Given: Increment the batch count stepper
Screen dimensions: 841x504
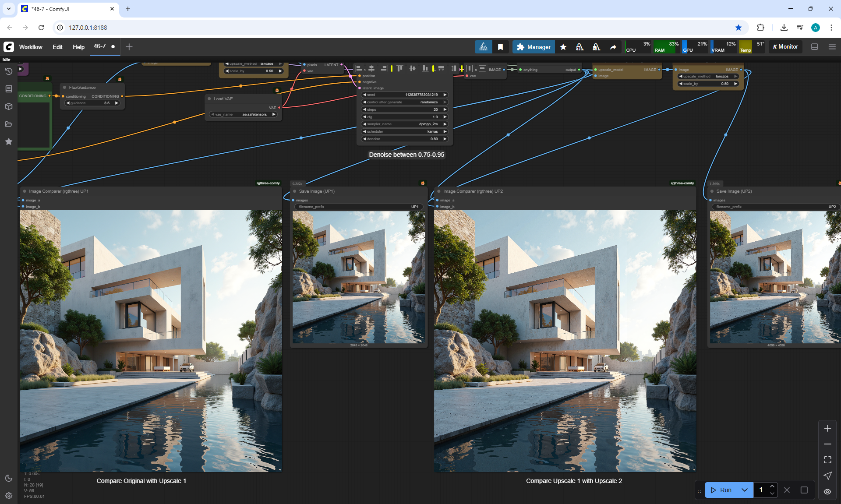Looking at the screenshot, I should point(772,486).
